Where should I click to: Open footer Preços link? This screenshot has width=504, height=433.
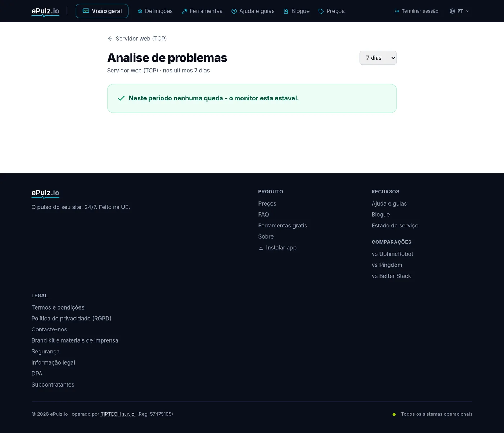[x=267, y=203]
